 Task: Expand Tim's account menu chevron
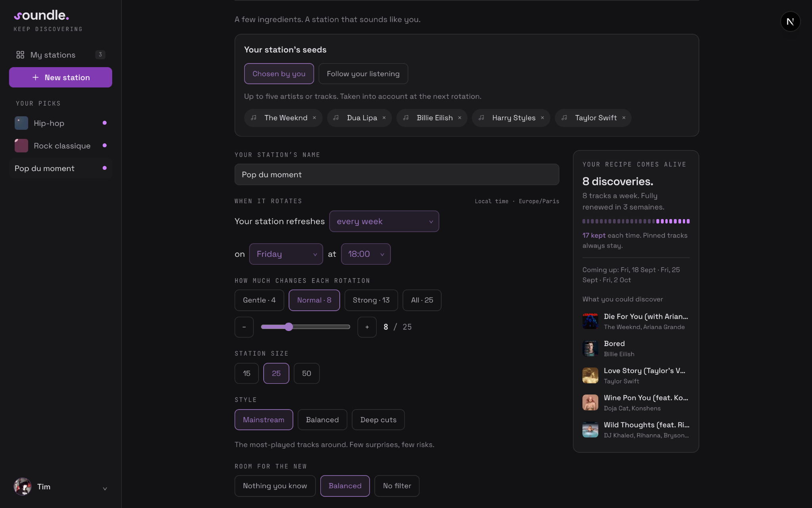point(105,489)
